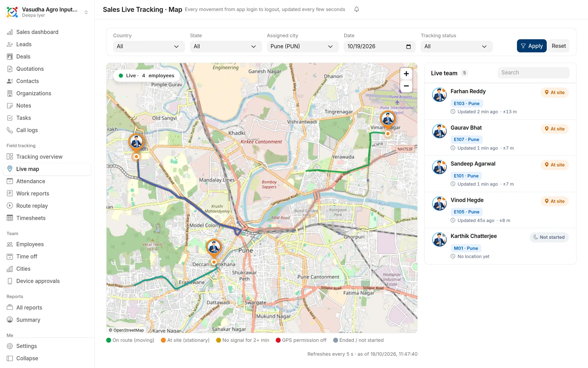Open the Assigned city dropdown

pos(303,47)
